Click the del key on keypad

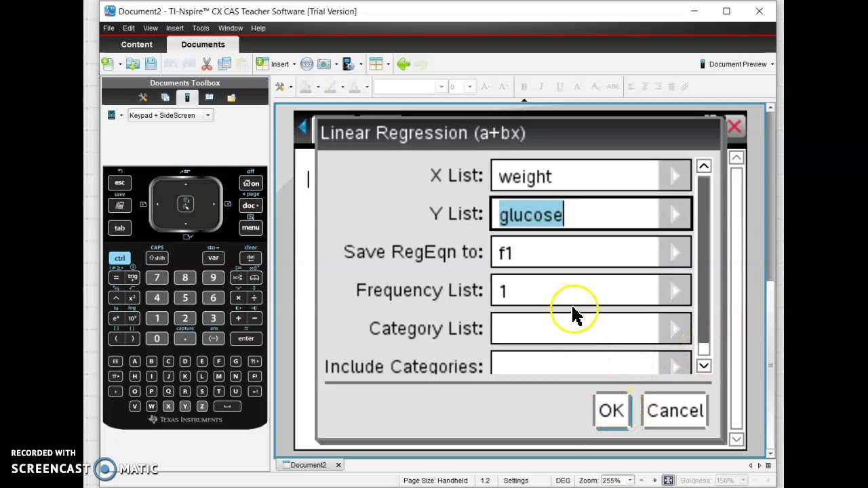pos(250,258)
